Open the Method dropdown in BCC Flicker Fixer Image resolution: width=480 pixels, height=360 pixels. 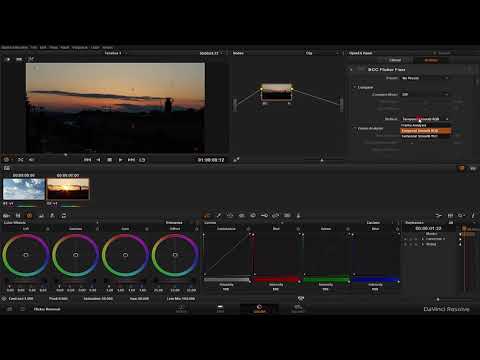[425, 119]
